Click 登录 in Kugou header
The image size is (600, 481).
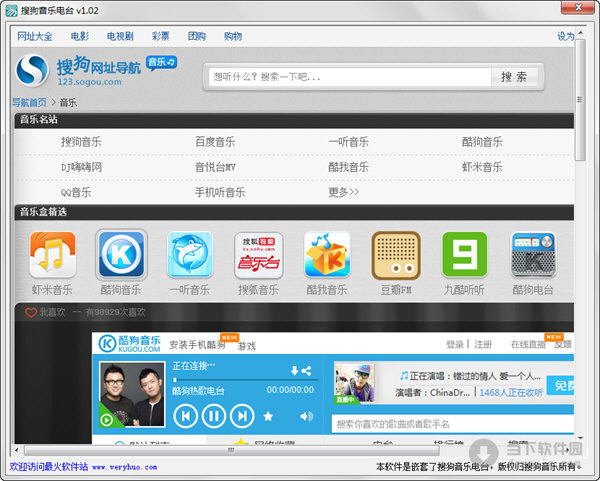(x=455, y=345)
